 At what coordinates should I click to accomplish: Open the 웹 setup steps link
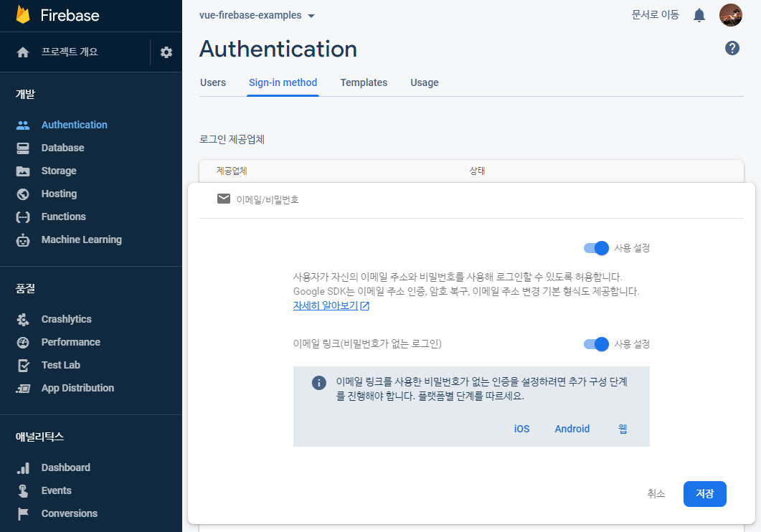pos(623,429)
